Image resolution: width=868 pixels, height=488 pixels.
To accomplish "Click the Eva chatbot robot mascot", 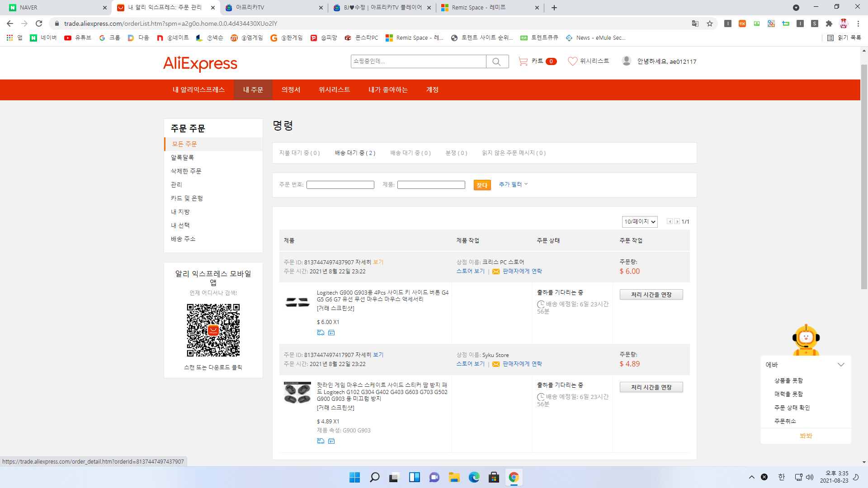I will click(x=806, y=340).
